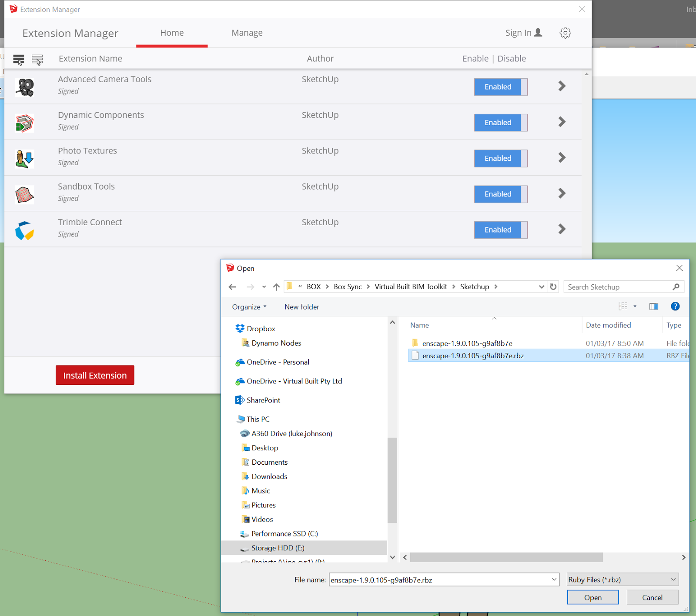
Task: Select the Dropbox sidebar icon
Action: (240, 328)
